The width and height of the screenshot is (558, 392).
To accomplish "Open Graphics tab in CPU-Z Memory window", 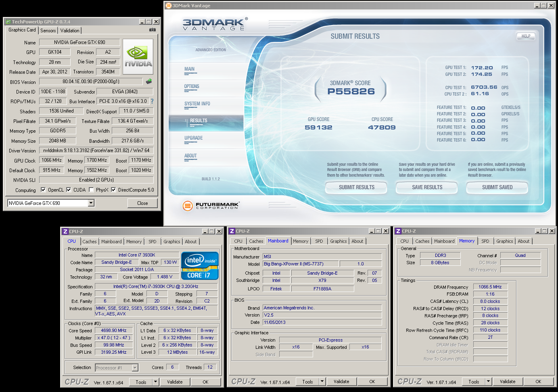I will click(505, 241).
